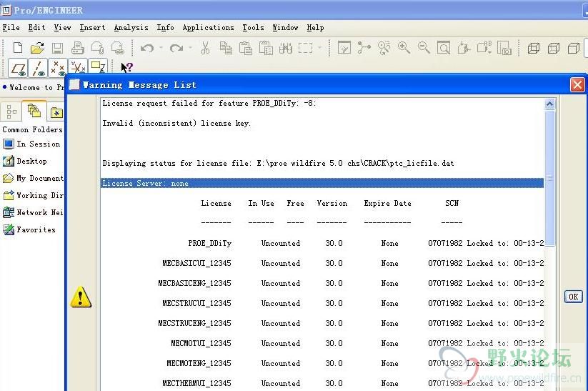The height and width of the screenshot is (391, 588).
Task: Click the Zoom Out magnifier icon
Action: (424, 48)
